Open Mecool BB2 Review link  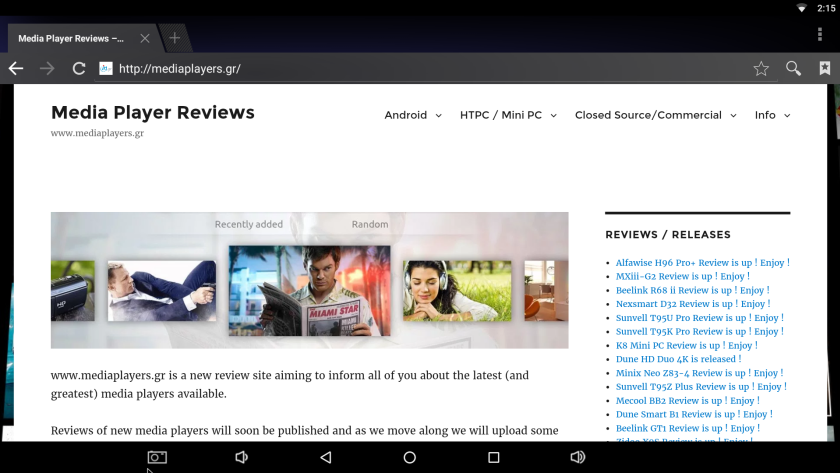[x=687, y=401]
